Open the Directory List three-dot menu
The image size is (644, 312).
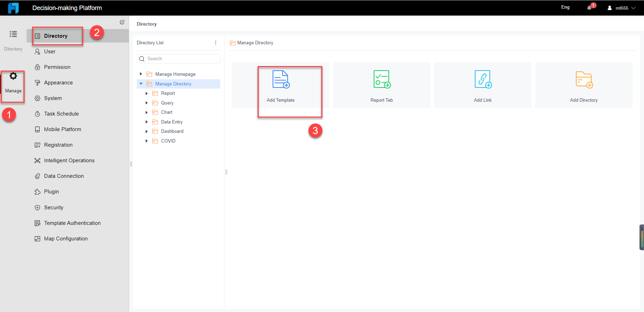point(216,43)
